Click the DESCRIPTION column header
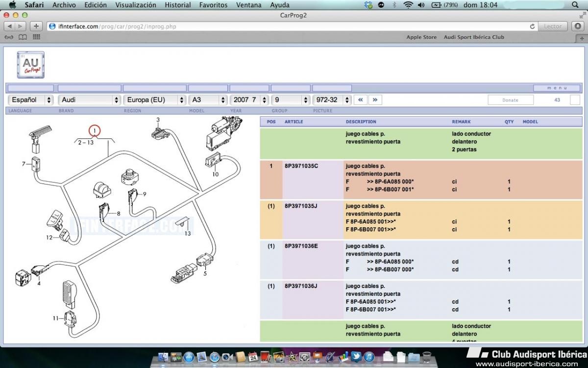The height and width of the screenshot is (368, 588). (361, 122)
